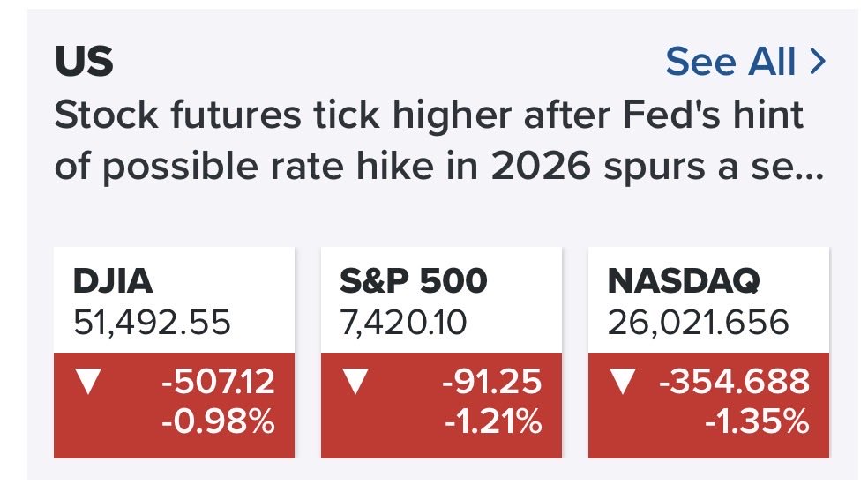Select the DJIA price 51,492.55
The height and width of the screenshot is (499, 868).
click(x=152, y=323)
